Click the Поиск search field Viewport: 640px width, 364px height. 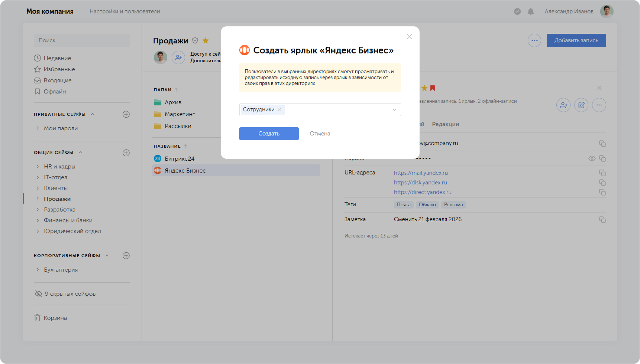(x=81, y=40)
